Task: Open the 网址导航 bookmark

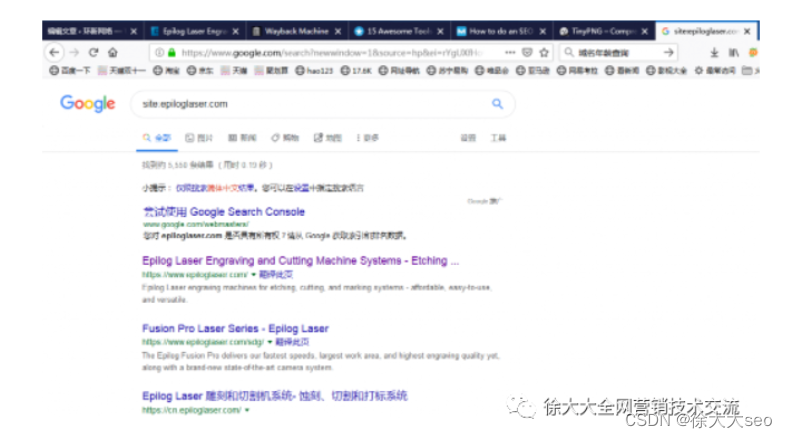Action: [x=399, y=71]
